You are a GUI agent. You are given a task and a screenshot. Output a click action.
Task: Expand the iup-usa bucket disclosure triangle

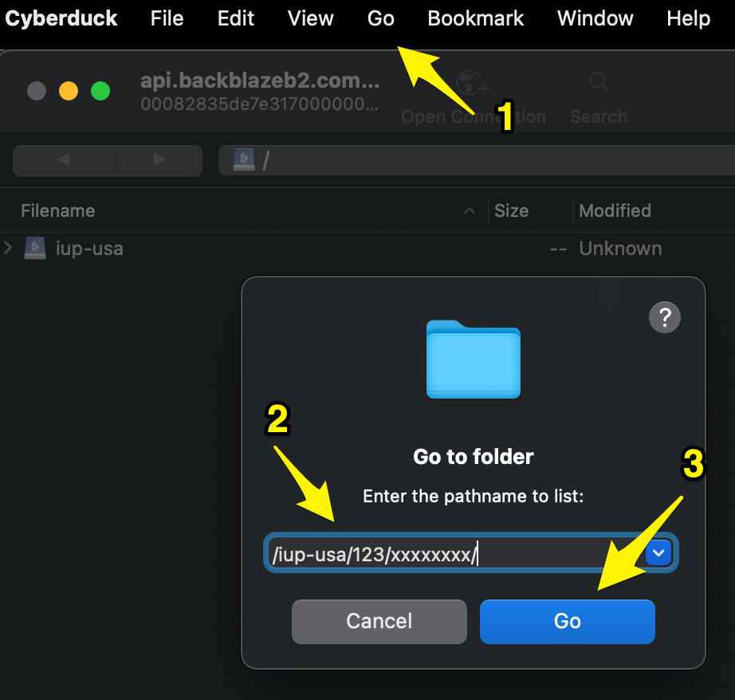7,248
